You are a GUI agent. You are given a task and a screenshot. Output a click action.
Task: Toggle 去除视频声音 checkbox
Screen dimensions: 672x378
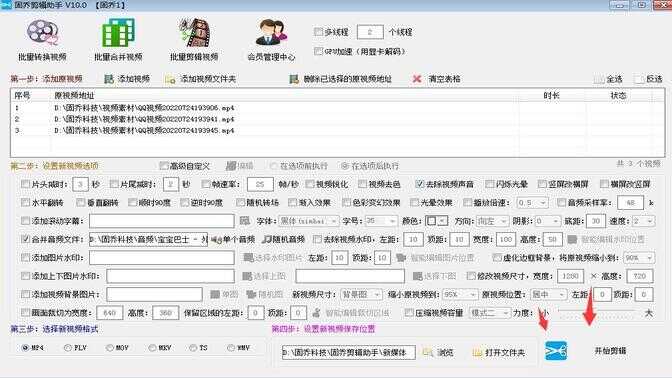pyautogui.click(x=419, y=184)
